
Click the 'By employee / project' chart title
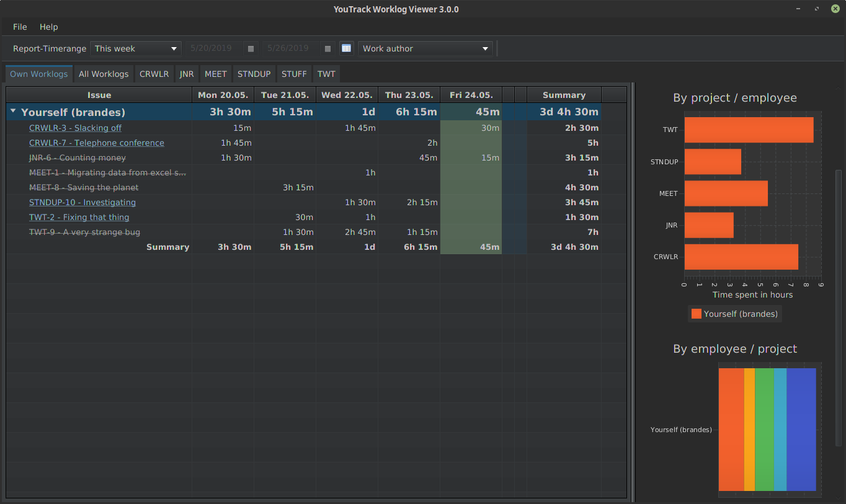[x=735, y=348]
